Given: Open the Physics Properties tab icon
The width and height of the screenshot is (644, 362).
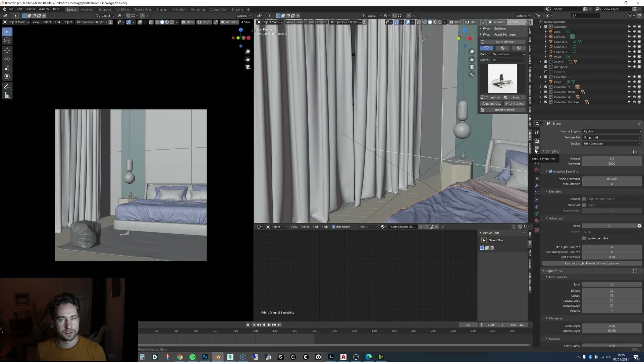Looking at the screenshot, I should pyautogui.click(x=537, y=200).
